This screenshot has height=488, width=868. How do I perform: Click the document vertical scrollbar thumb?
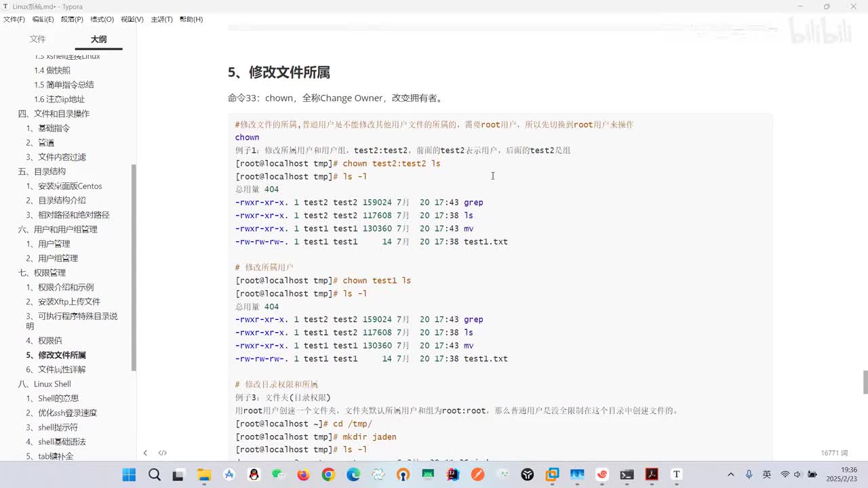coord(865,383)
